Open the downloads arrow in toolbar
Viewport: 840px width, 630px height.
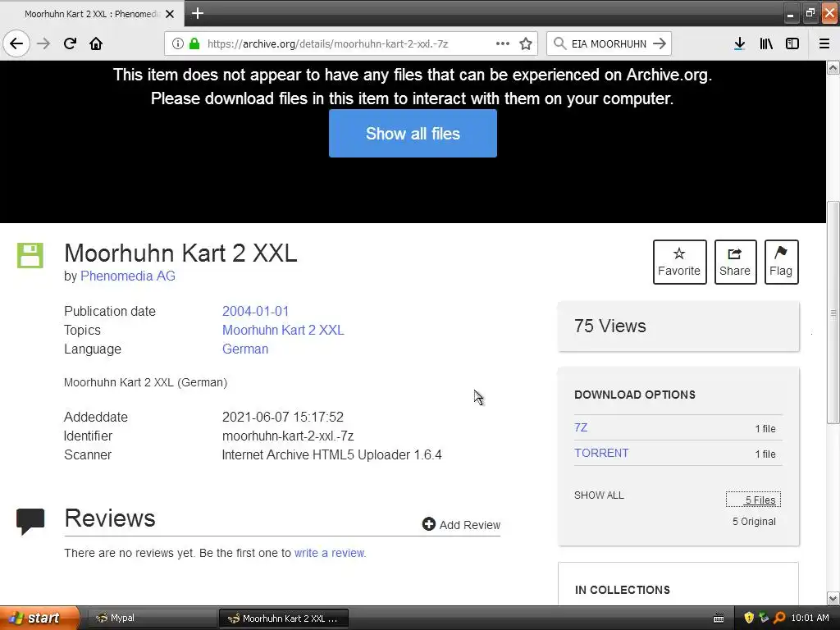pyautogui.click(x=740, y=43)
